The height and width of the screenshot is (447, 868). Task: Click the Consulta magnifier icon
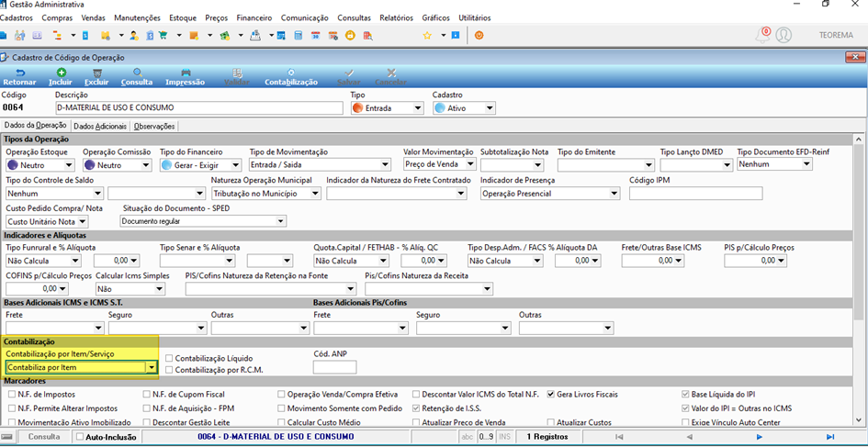137,73
